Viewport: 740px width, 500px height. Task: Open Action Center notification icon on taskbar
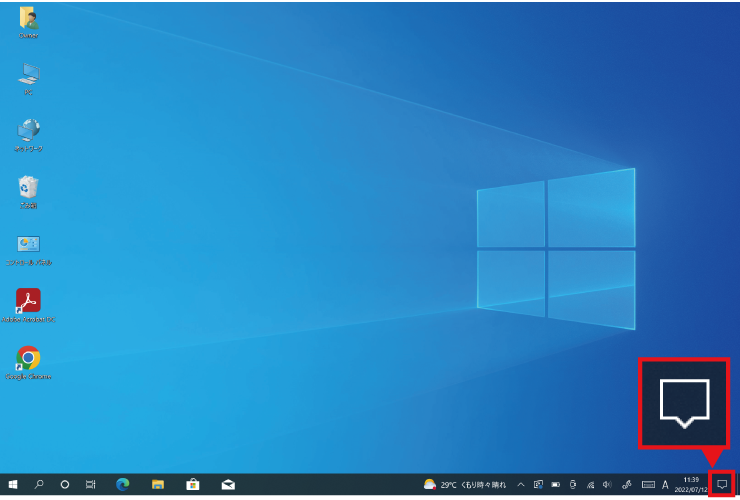(x=722, y=484)
